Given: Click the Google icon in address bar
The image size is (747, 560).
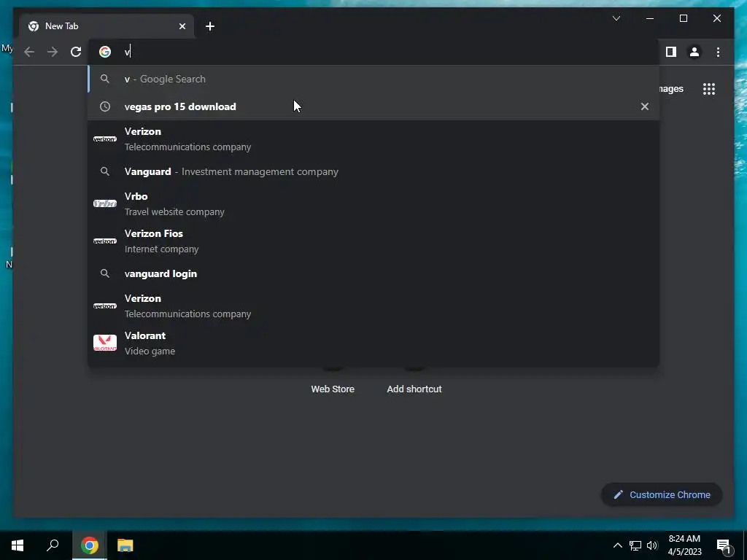Looking at the screenshot, I should [105, 52].
